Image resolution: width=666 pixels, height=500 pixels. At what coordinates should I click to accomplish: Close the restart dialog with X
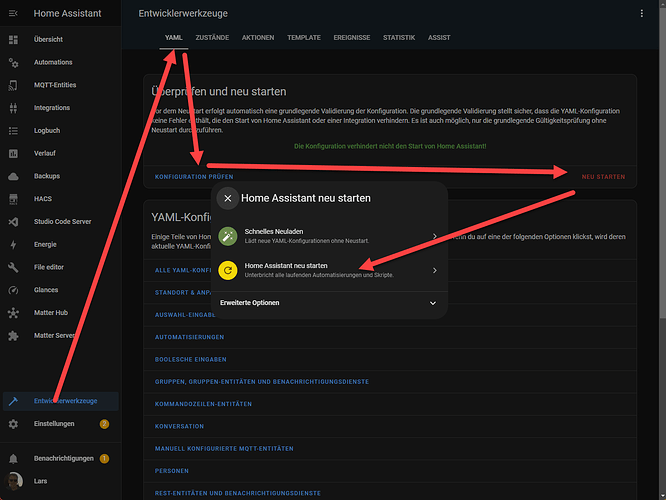228,198
